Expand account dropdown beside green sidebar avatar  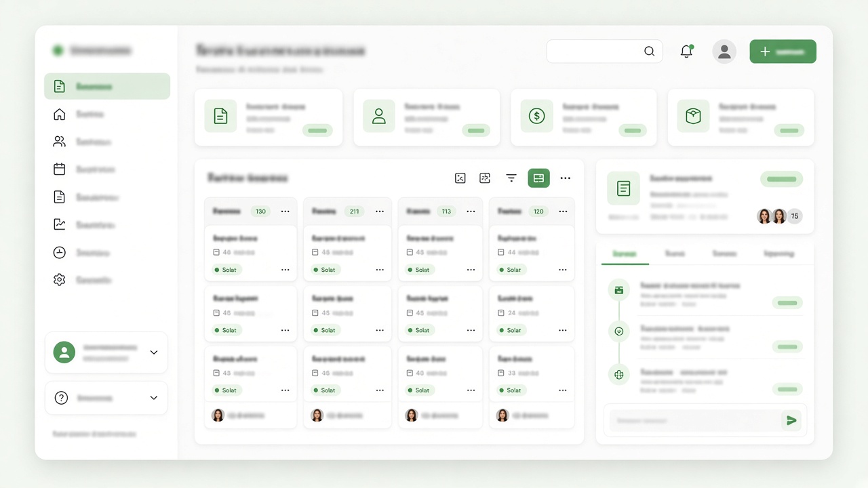coord(154,352)
